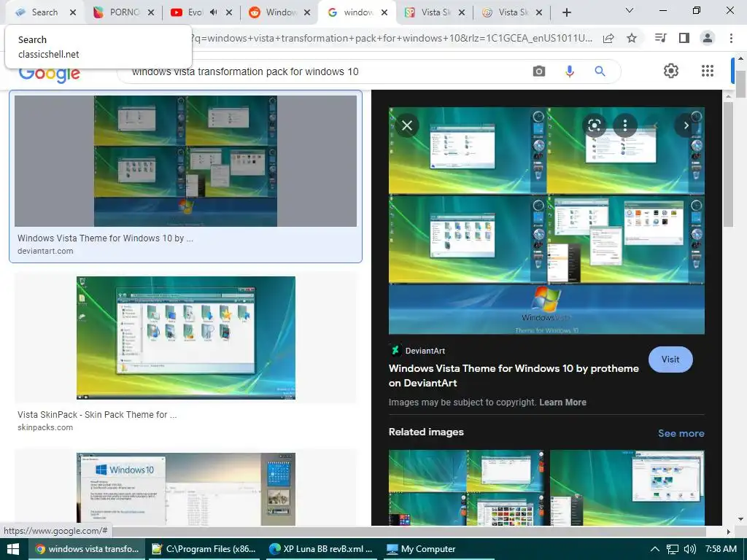Show hidden system tray icons
The width and height of the screenshot is (747, 560).
click(x=655, y=549)
